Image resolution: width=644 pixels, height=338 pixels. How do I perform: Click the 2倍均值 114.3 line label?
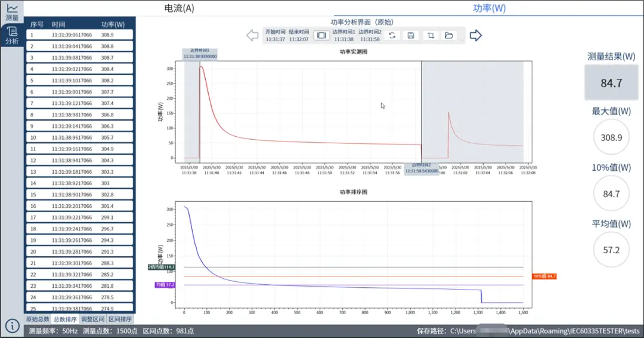point(162,268)
